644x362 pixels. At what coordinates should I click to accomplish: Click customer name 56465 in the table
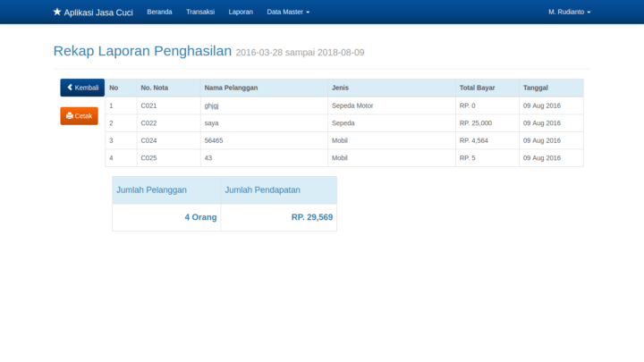tap(214, 140)
